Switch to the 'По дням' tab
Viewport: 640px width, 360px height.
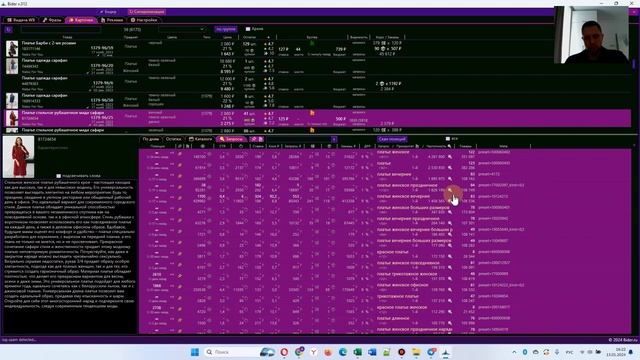[151, 139]
